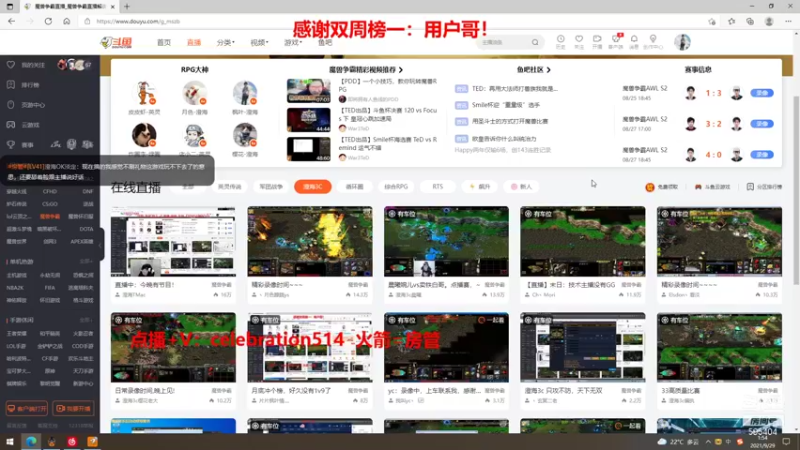Viewport: 800px width, 450px height.
Task: Select the 新人 filter tab
Action: tap(521, 187)
